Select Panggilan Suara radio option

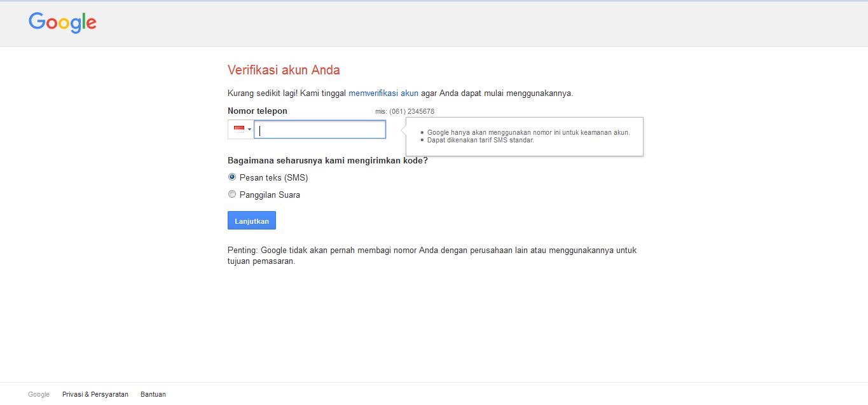click(232, 195)
